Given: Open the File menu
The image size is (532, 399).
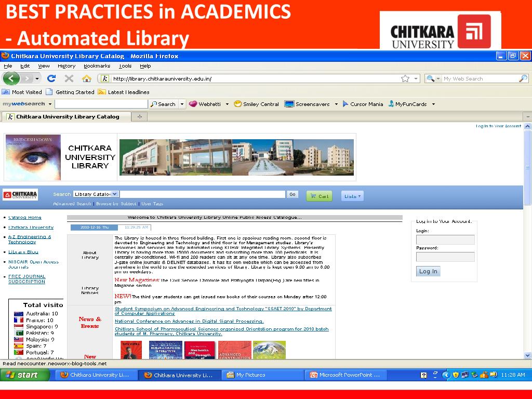Looking at the screenshot, I should coord(8,66).
